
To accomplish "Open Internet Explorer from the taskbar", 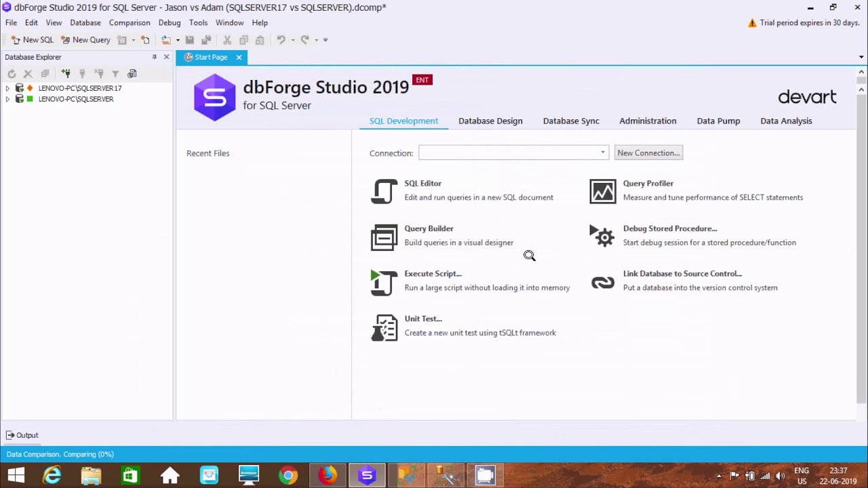I will (52, 476).
